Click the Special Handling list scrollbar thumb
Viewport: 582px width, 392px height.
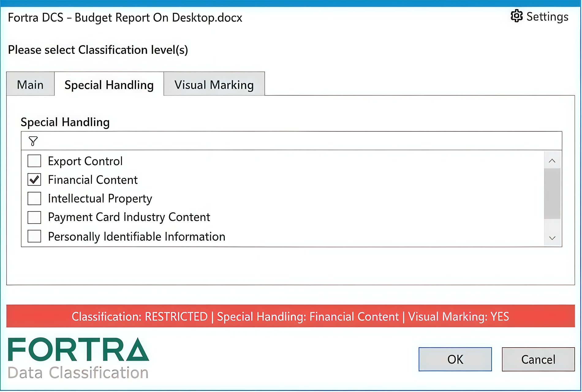click(552, 194)
